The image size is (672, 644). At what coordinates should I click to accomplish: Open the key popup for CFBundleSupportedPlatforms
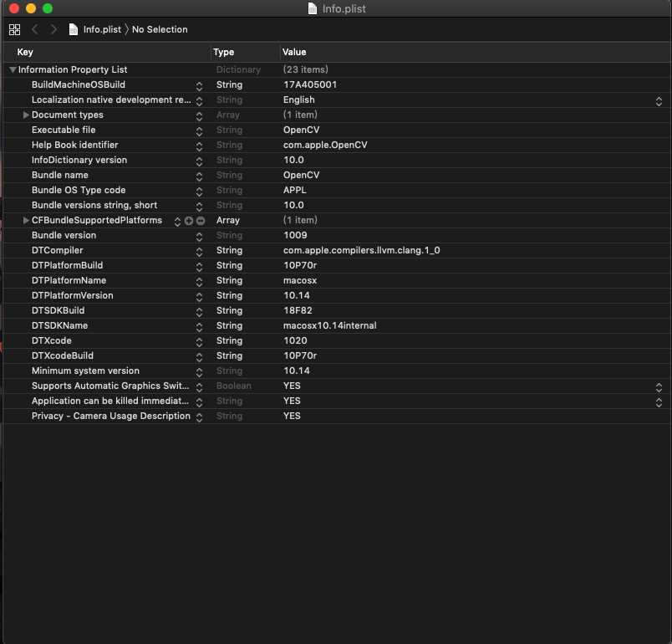tap(177, 222)
